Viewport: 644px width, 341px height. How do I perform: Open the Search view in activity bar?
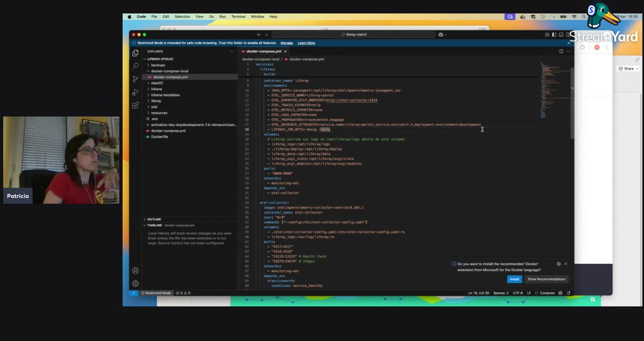tap(135, 66)
